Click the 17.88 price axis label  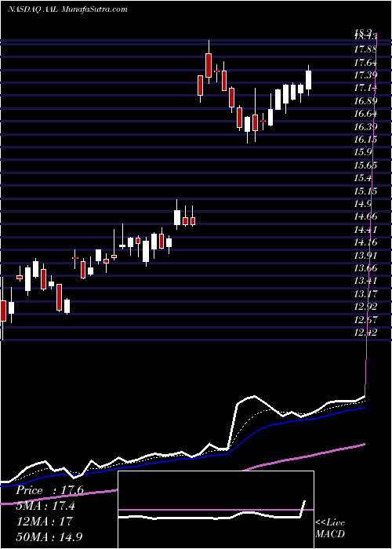pos(365,49)
